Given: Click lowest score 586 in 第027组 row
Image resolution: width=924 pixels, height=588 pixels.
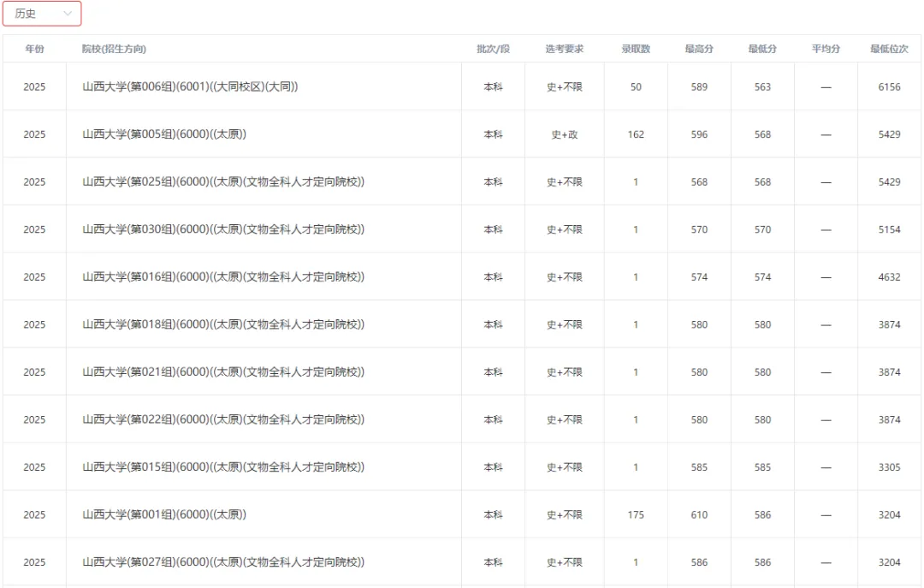Looking at the screenshot, I should coord(762,562).
